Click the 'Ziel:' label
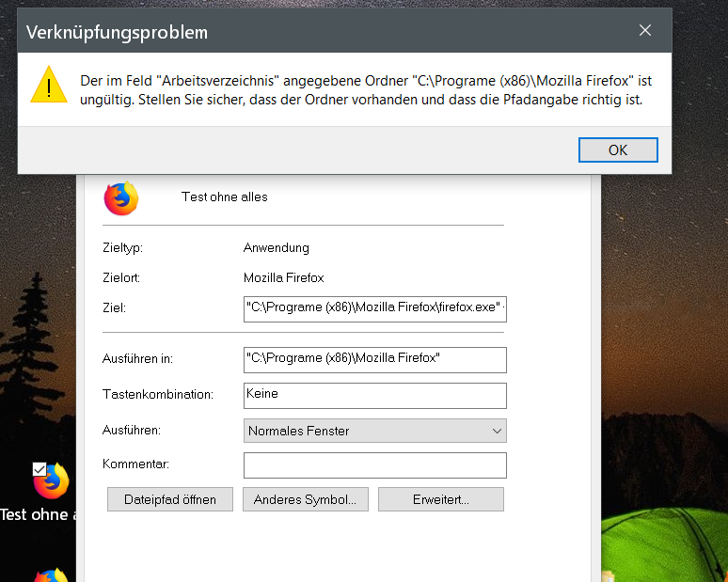Image resolution: width=728 pixels, height=582 pixels. 114,307
